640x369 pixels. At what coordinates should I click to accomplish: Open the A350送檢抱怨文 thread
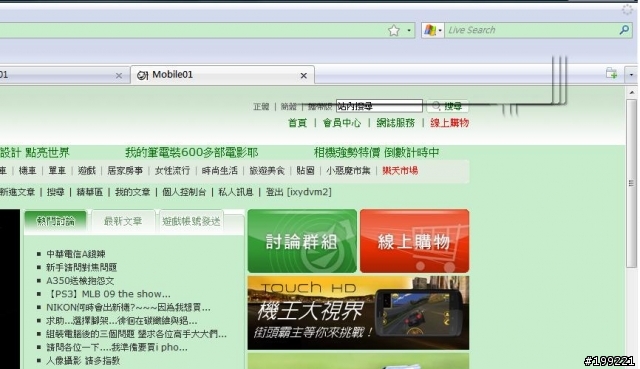[80, 281]
